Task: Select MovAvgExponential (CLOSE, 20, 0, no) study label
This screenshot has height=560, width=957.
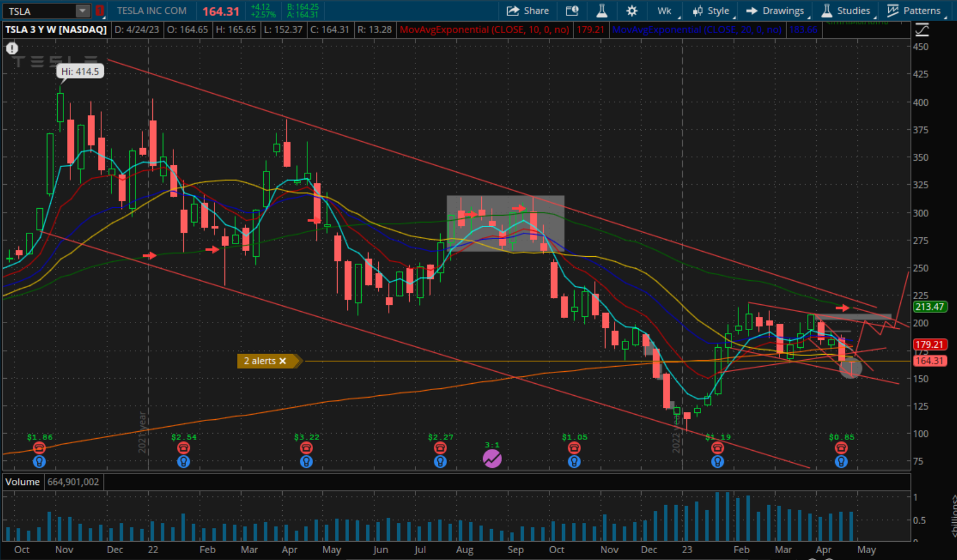Action: 697,30
